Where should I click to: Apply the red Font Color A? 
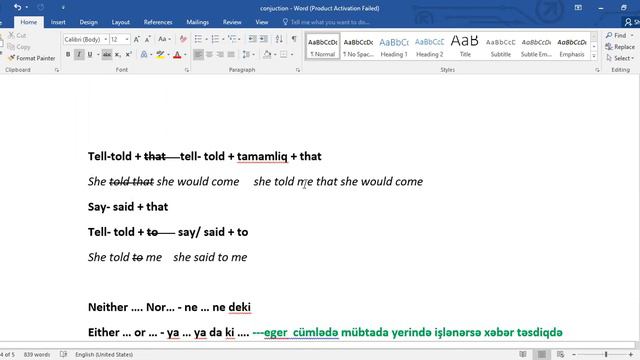[x=177, y=54]
